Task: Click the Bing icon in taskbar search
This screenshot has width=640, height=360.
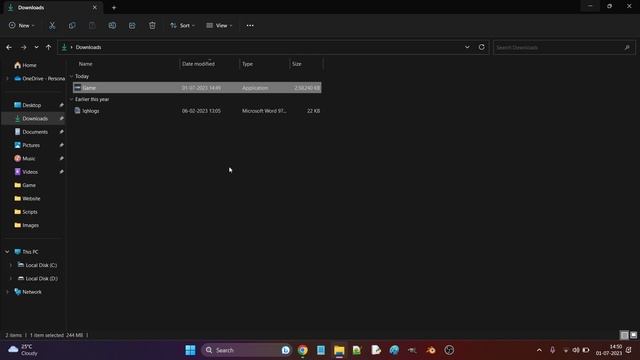Action: coord(286,350)
